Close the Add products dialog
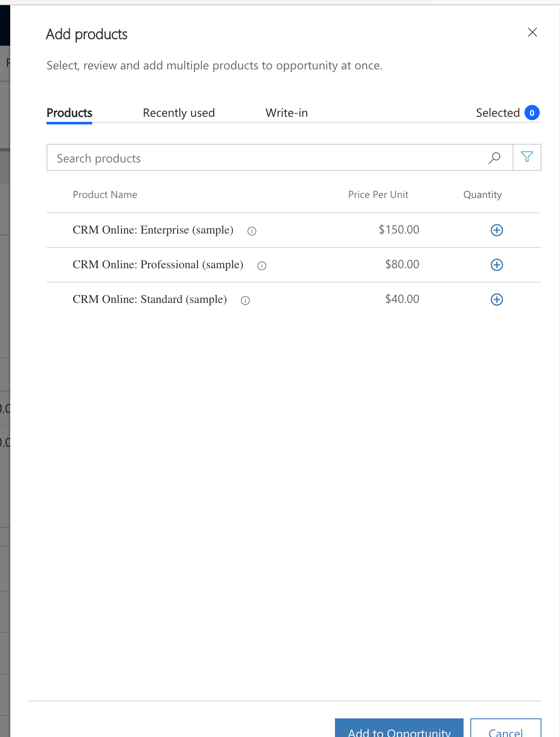The width and height of the screenshot is (560, 737). click(x=533, y=32)
